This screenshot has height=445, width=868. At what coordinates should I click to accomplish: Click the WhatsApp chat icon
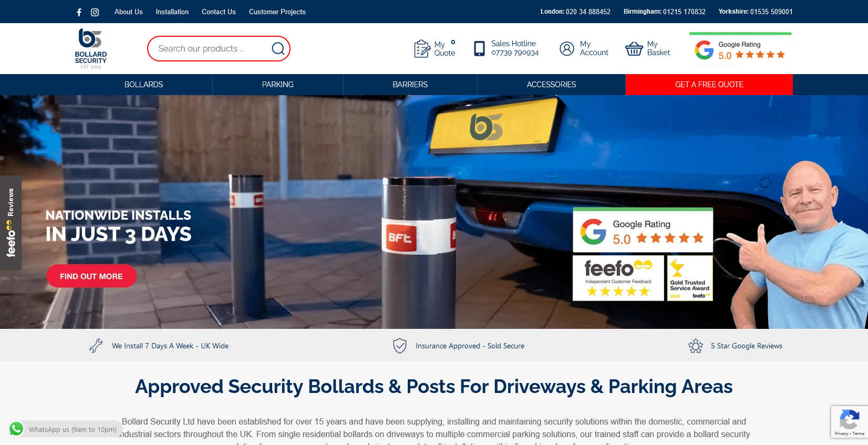point(16,429)
